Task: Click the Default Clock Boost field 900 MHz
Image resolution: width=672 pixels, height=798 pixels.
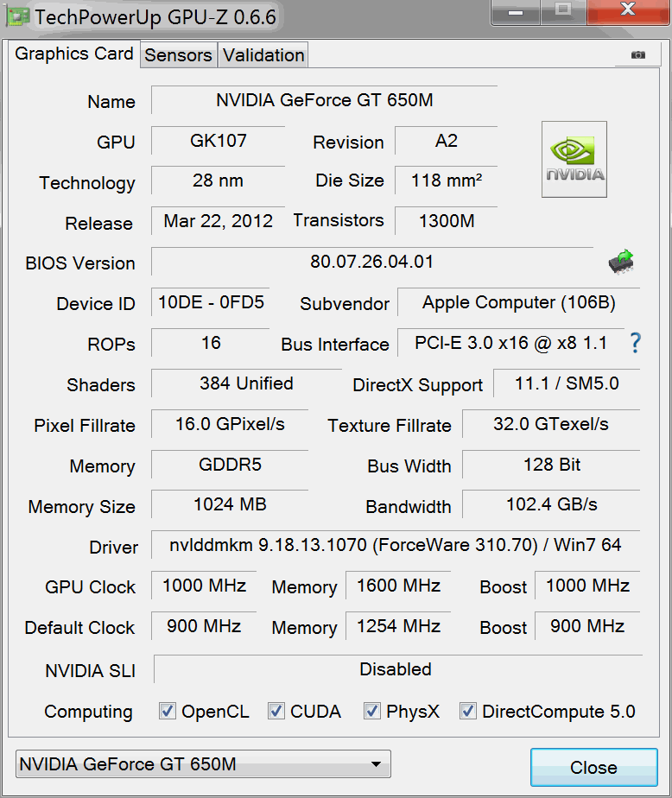Action: point(587,626)
